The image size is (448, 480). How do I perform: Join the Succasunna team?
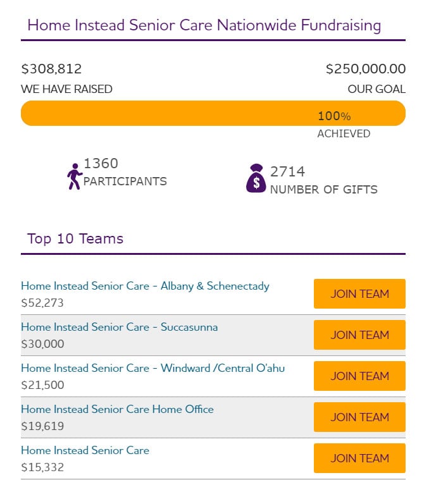(x=359, y=335)
